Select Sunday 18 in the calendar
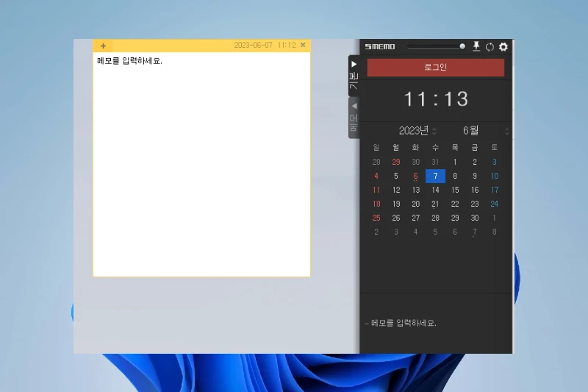Viewport: 588px width, 392px height. pyautogui.click(x=376, y=204)
